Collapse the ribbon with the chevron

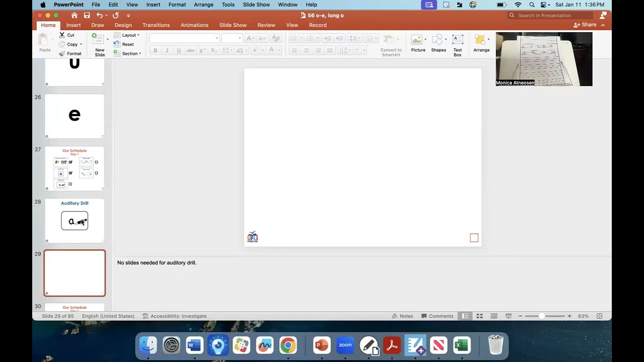coord(603,25)
